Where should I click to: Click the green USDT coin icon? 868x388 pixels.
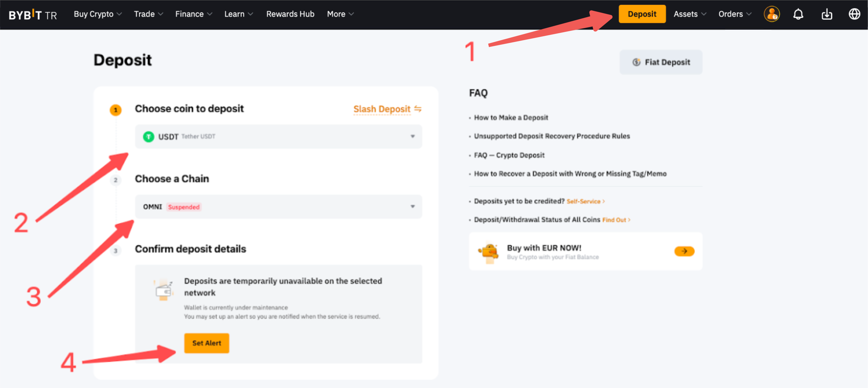[x=148, y=136]
